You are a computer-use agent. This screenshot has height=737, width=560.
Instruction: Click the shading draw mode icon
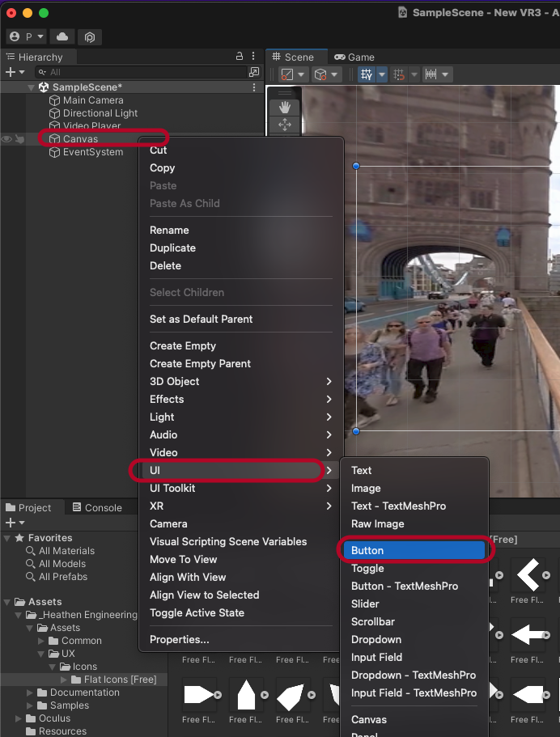tap(286, 74)
